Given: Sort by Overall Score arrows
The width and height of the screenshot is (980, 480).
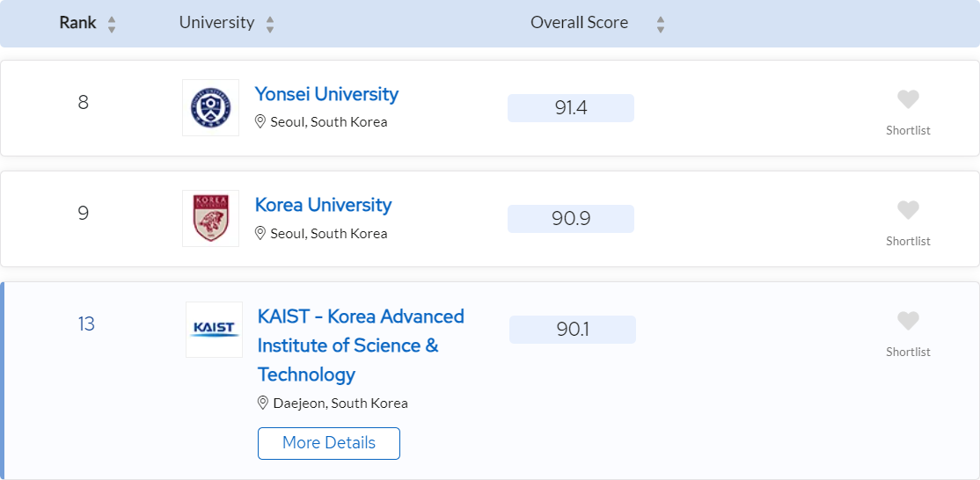Looking at the screenshot, I should tap(661, 25).
